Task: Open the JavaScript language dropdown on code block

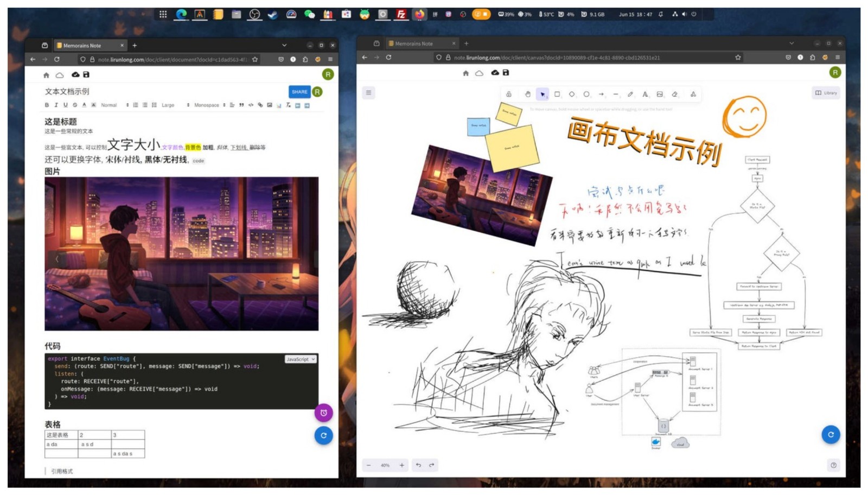Action: [x=301, y=359]
